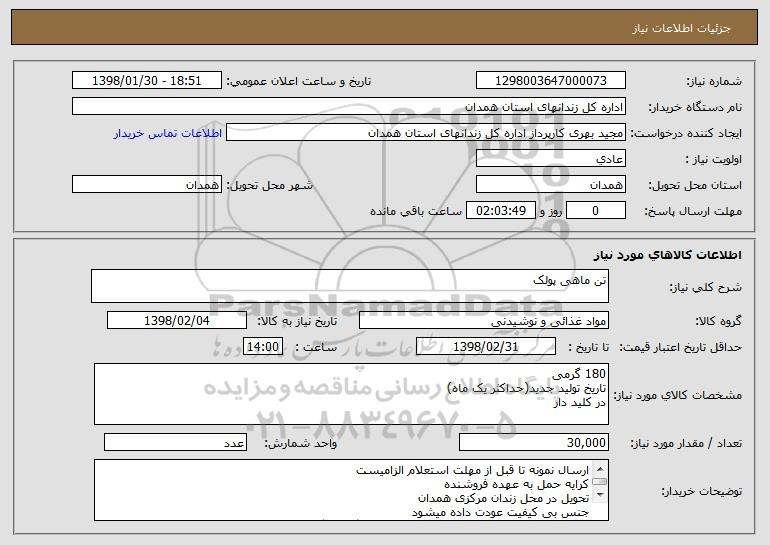Click the label مشخصات کالای مورد نیاز
The image size is (770, 545).
(x=678, y=395)
